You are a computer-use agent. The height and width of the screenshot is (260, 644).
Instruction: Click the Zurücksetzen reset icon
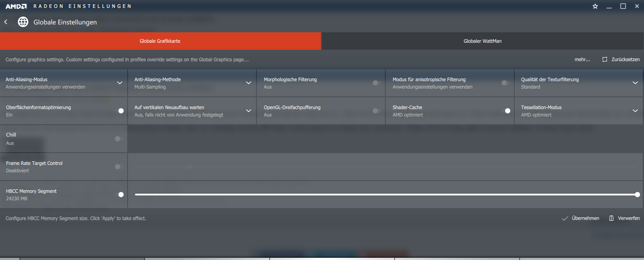point(604,59)
